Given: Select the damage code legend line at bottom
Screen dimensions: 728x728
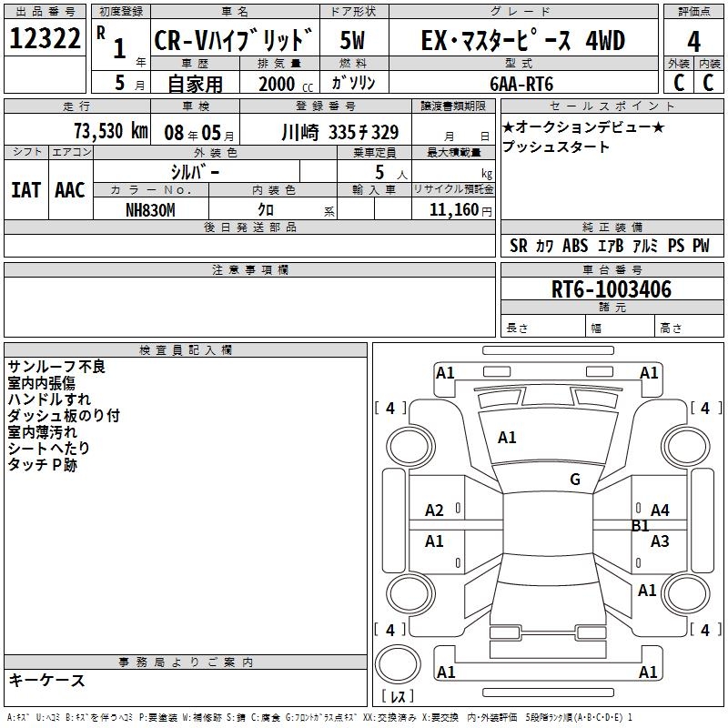Looking at the screenshot, I should click(319, 717).
